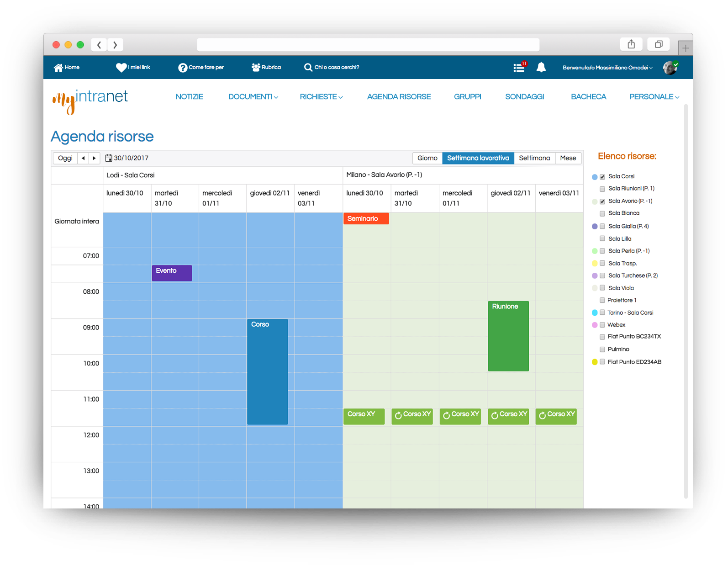Switch to the Mese calendar view
This screenshot has height=577, width=728.
click(x=568, y=158)
